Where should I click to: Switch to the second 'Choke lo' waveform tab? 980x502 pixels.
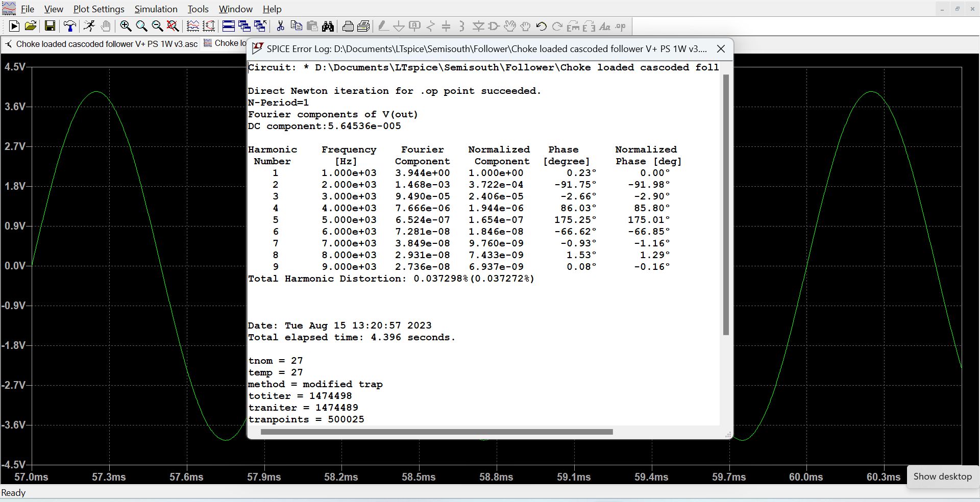click(x=225, y=43)
